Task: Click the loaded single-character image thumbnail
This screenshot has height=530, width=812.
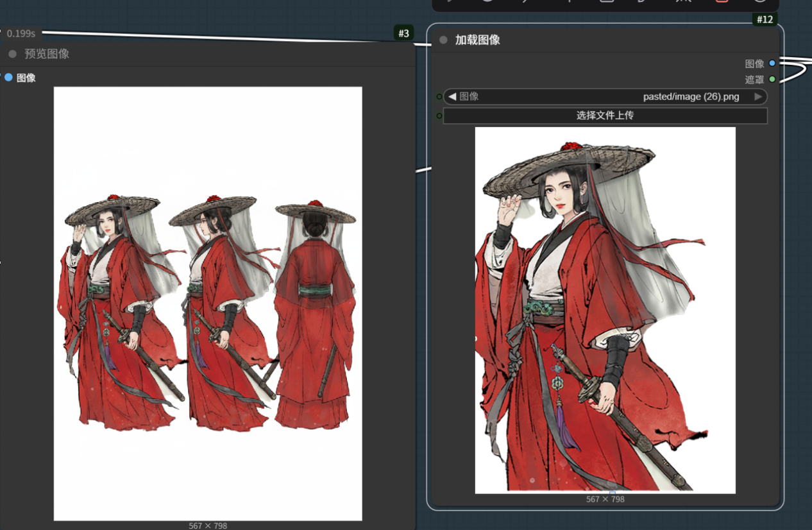Action: tap(605, 310)
